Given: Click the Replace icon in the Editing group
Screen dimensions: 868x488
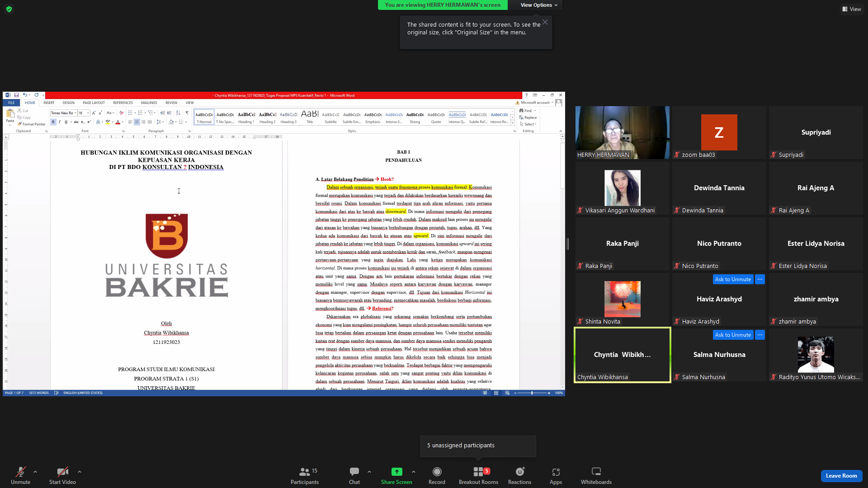Looking at the screenshot, I should click(528, 117).
